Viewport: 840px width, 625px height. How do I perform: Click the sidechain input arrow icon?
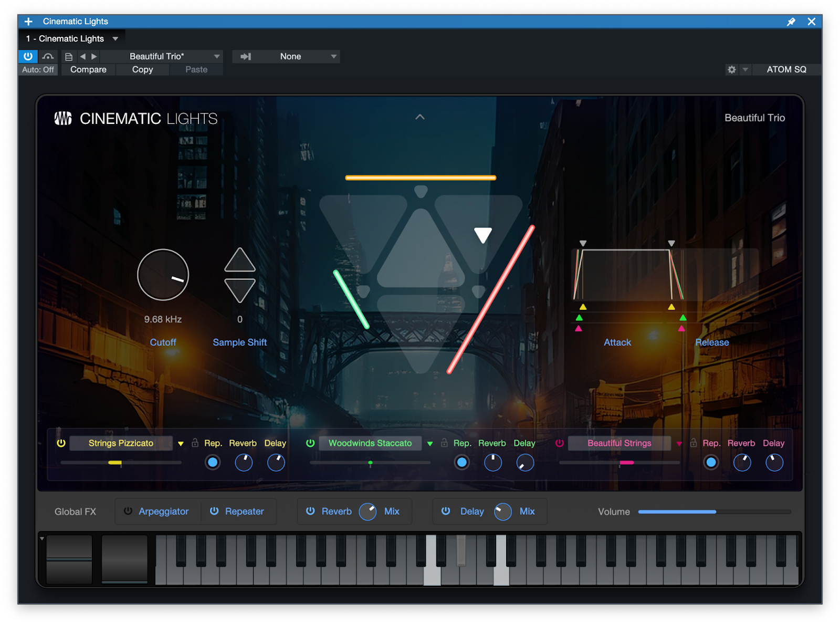tap(246, 56)
